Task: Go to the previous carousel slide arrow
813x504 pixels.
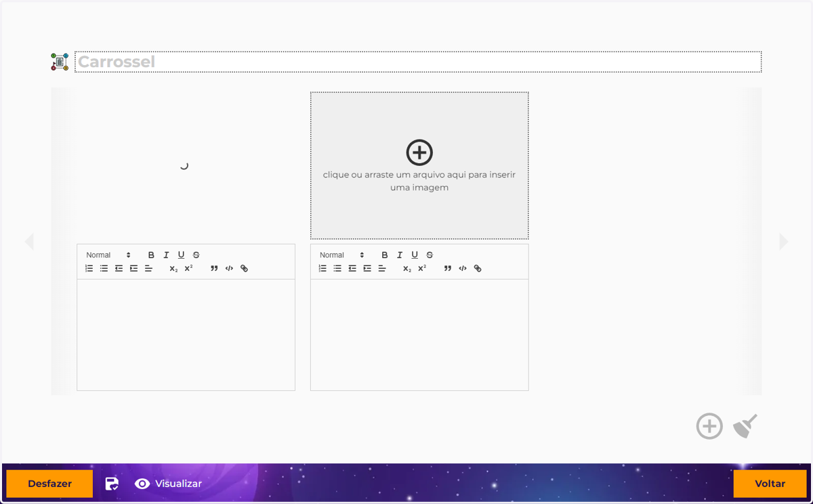Action: tap(29, 241)
